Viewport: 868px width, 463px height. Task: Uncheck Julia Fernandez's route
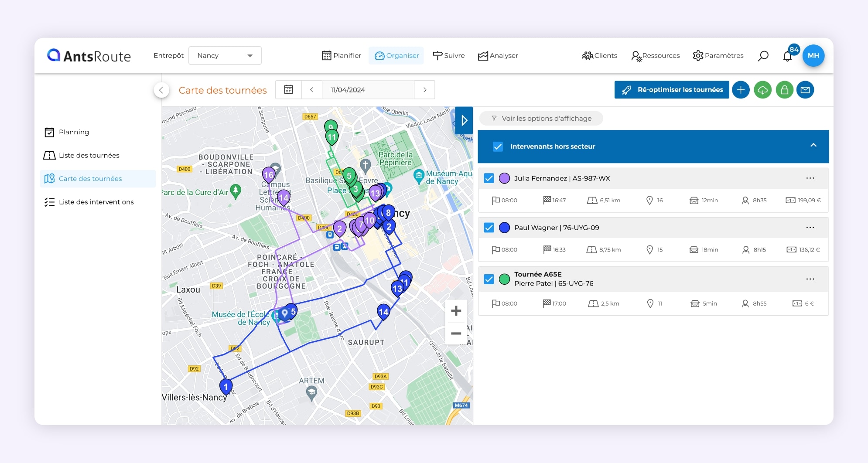489,178
